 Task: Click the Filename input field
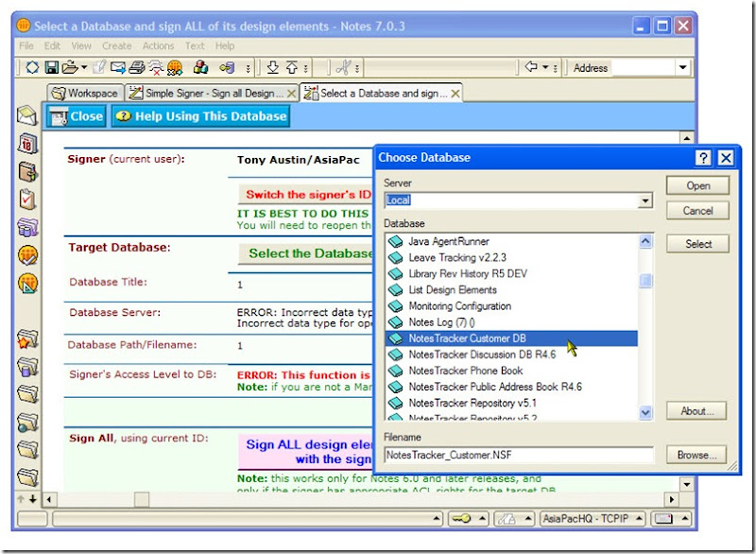[519, 455]
